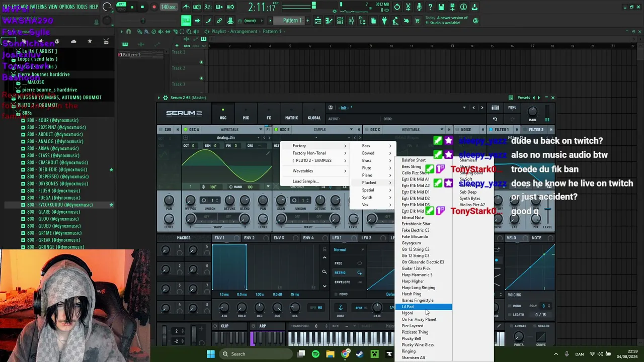Click the Windows Start button
This screenshot has height=362, width=644.
(x=210, y=354)
